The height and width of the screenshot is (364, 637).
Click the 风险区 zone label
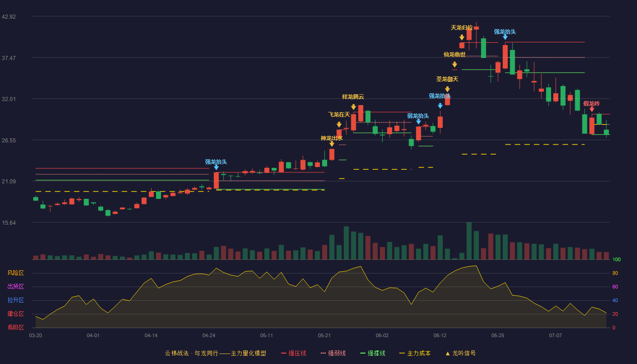pos(15,273)
